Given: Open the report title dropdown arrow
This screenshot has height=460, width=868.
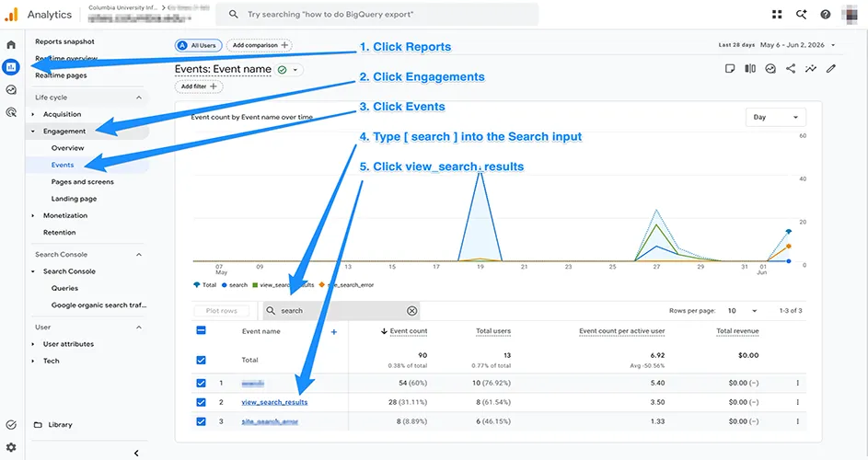Looking at the screenshot, I should coord(295,70).
